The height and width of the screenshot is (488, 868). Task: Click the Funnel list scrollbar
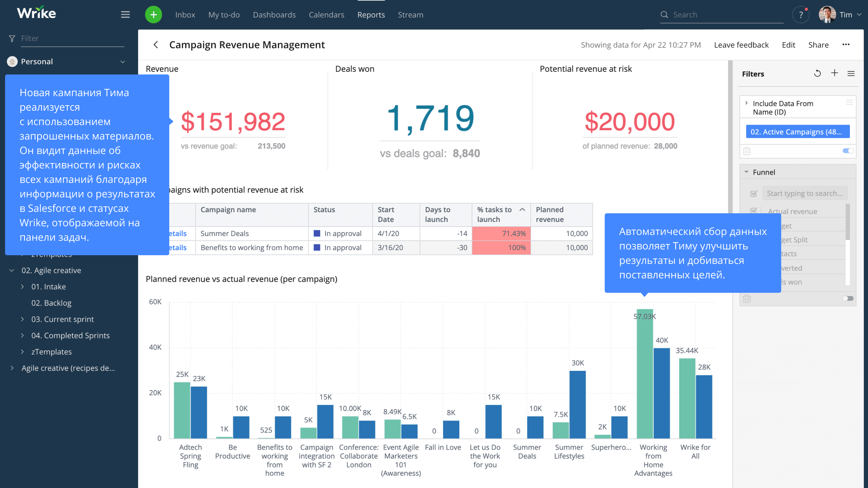[847, 222]
